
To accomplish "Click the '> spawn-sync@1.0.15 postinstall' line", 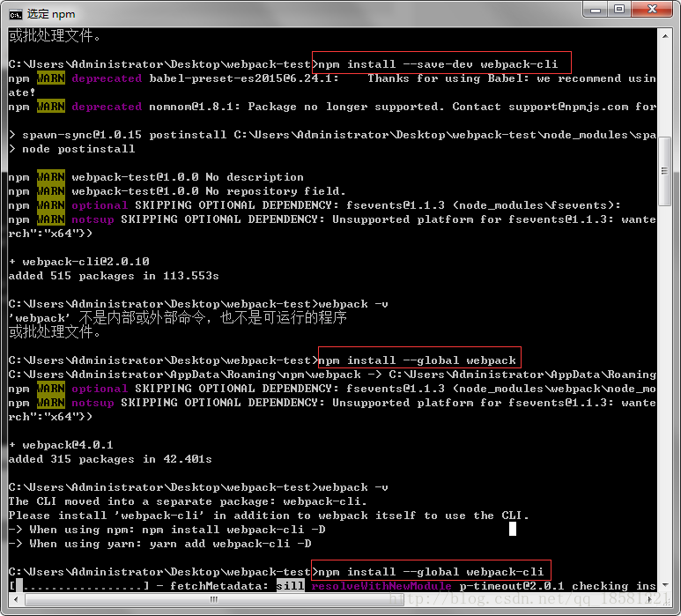I will click(x=332, y=135).
